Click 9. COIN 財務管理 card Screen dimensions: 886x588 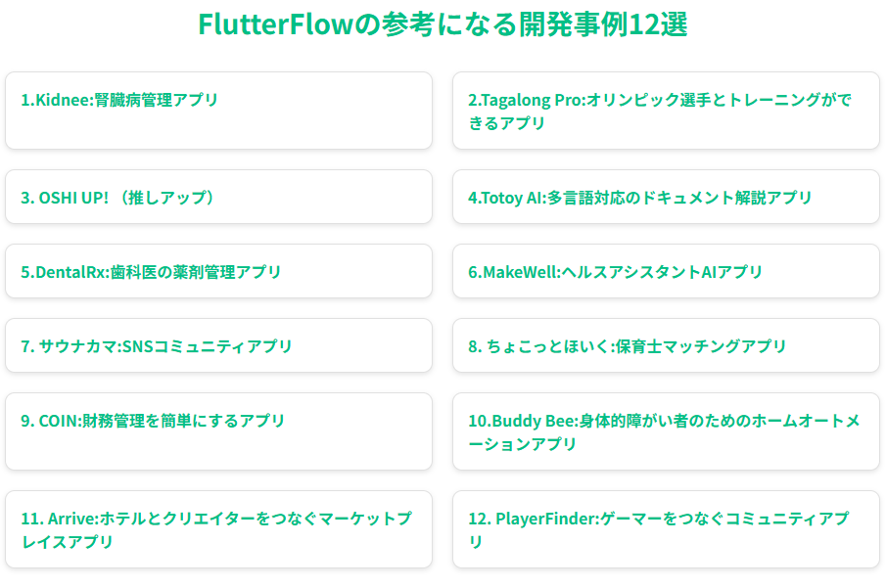pos(218,431)
